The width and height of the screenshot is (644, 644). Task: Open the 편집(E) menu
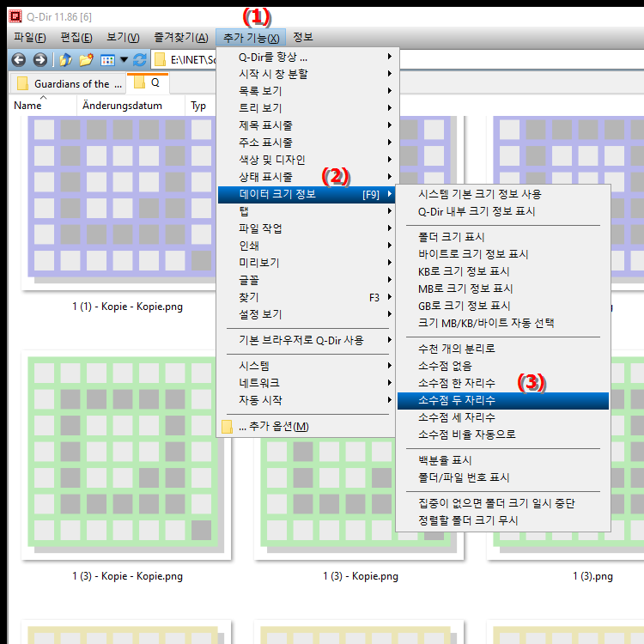(x=76, y=38)
